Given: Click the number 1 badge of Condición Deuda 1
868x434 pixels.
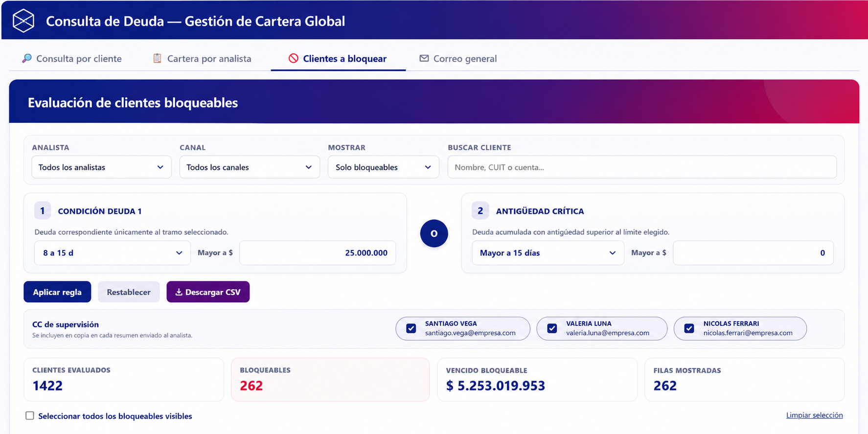Looking at the screenshot, I should 43,211.
